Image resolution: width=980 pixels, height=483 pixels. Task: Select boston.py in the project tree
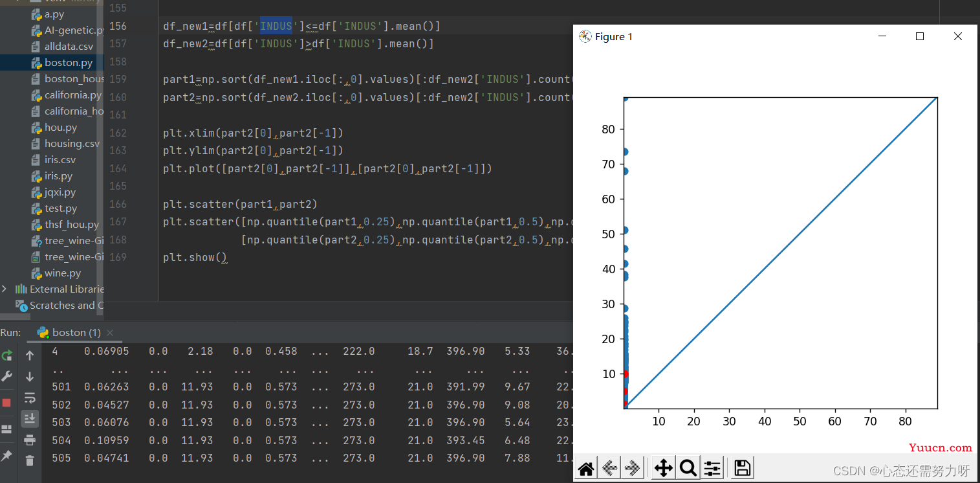tap(69, 63)
